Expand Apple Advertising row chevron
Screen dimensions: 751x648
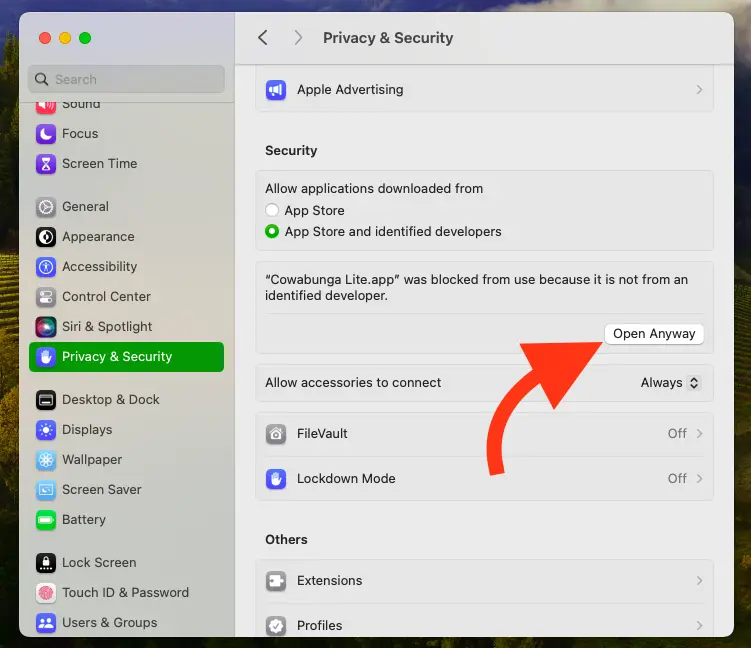pos(699,90)
